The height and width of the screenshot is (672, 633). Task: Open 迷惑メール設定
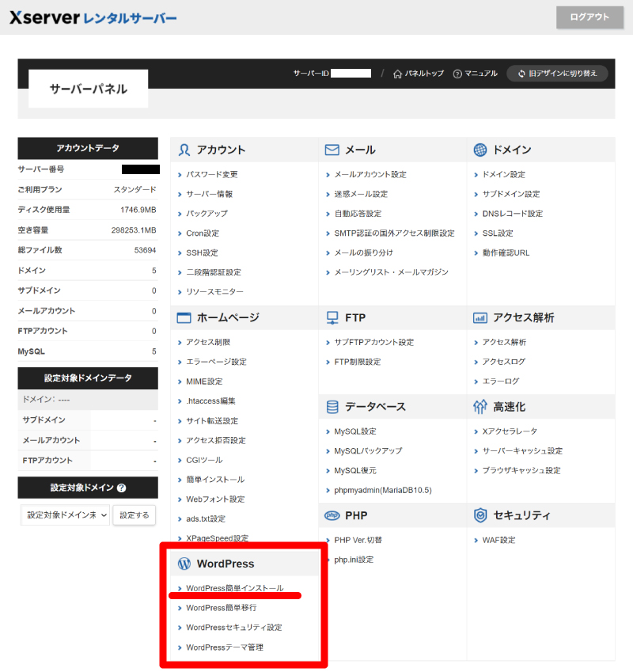pyautogui.click(x=361, y=194)
